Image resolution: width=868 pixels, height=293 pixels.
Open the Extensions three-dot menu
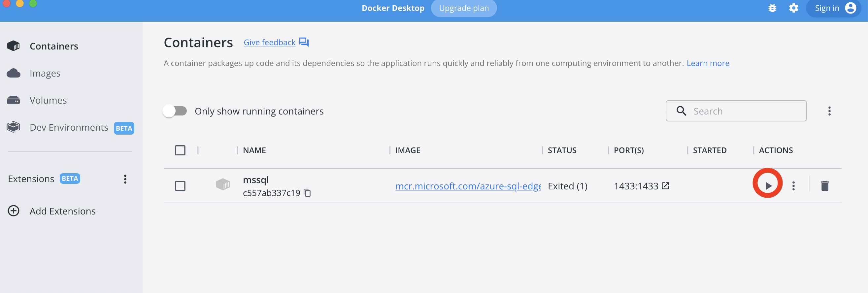[x=125, y=179]
